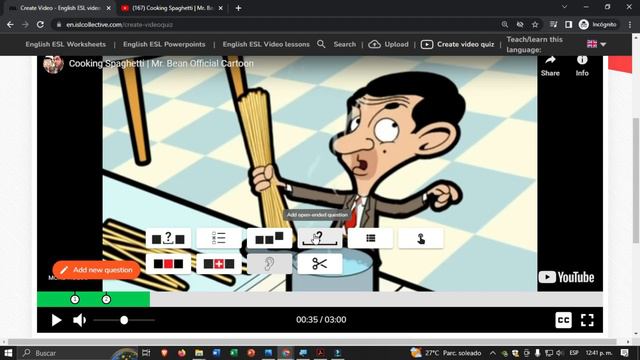Expand the tab search chevron
Screen dimensions: 640x360
pyautogui.click(x=564, y=7)
